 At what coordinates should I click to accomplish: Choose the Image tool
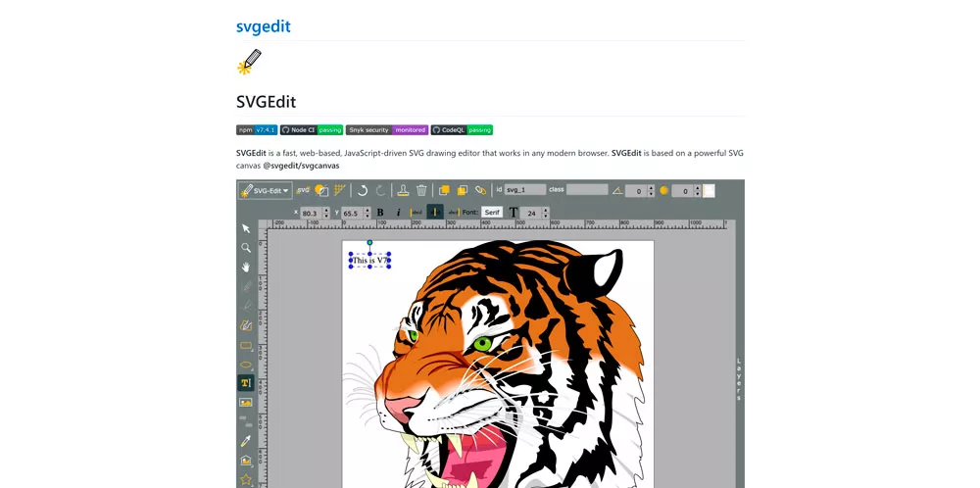[x=246, y=403]
